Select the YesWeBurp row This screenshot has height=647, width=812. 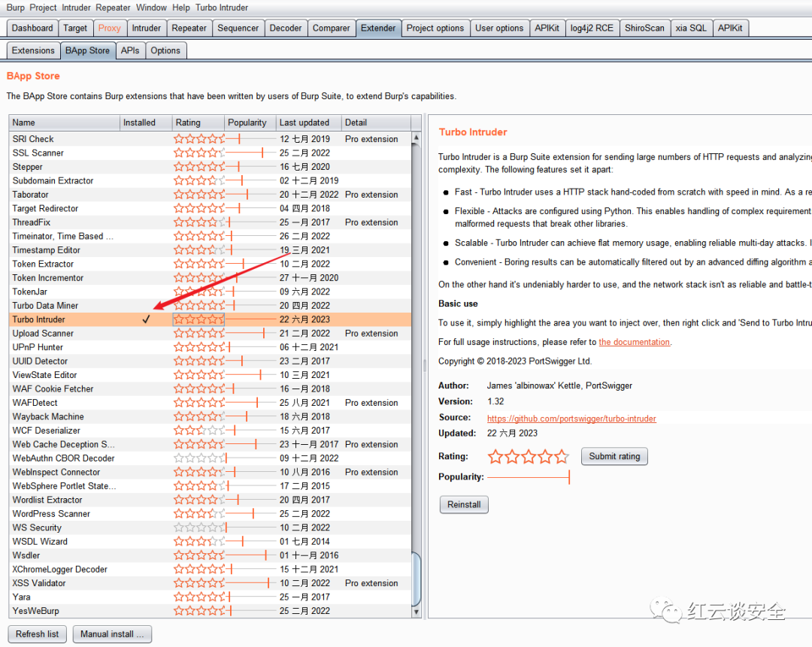tap(211, 611)
